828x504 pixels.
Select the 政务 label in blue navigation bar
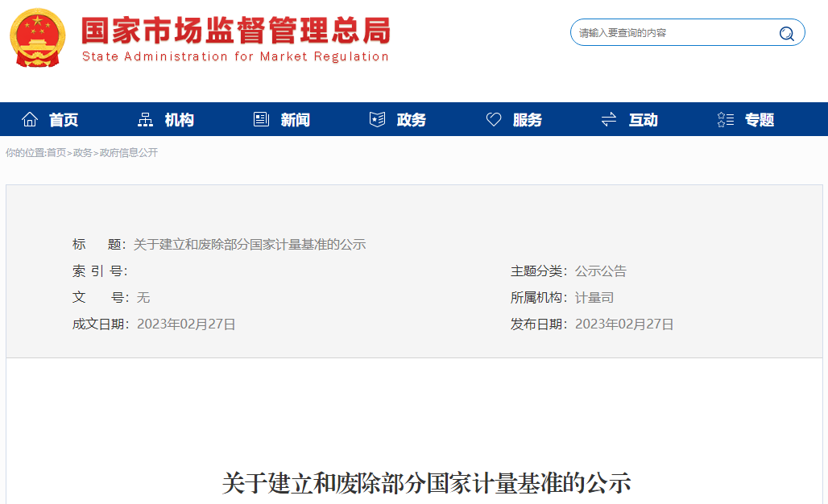412,120
